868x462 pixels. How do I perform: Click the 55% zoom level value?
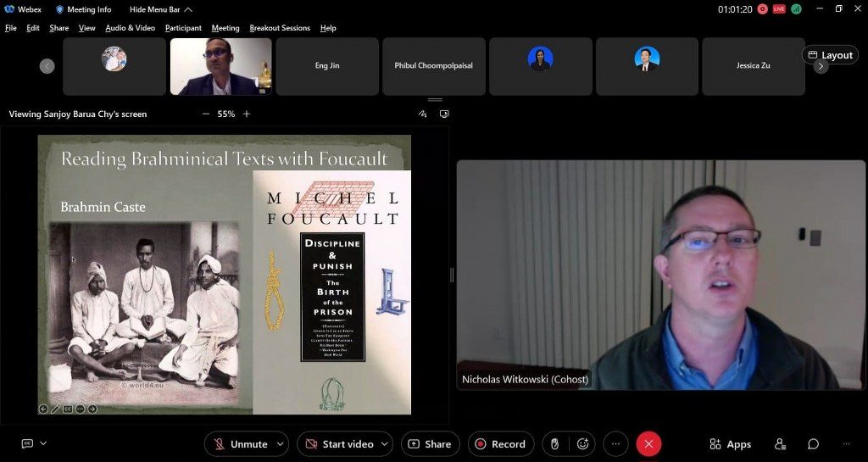(x=225, y=114)
